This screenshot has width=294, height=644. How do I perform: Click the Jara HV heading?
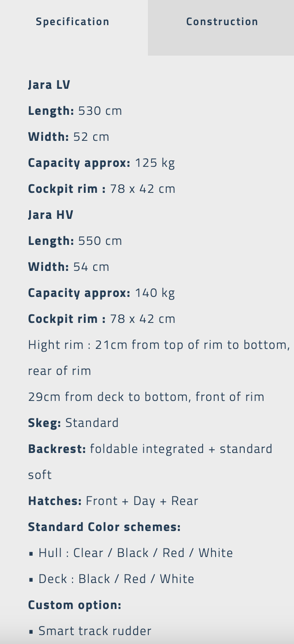pyautogui.click(x=50, y=215)
